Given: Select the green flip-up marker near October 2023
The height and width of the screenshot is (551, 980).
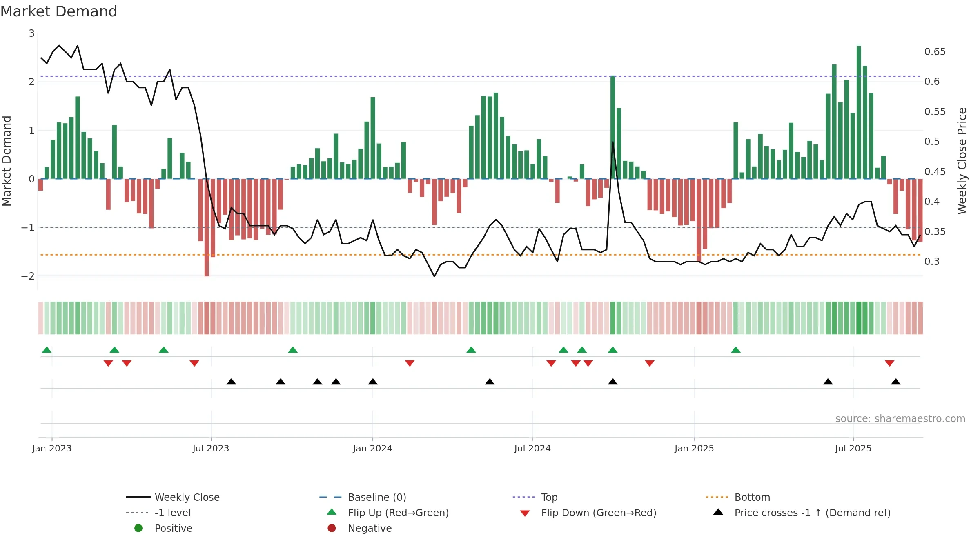Looking at the screenshot, I should pyautogui.click(x=293, y=350).
